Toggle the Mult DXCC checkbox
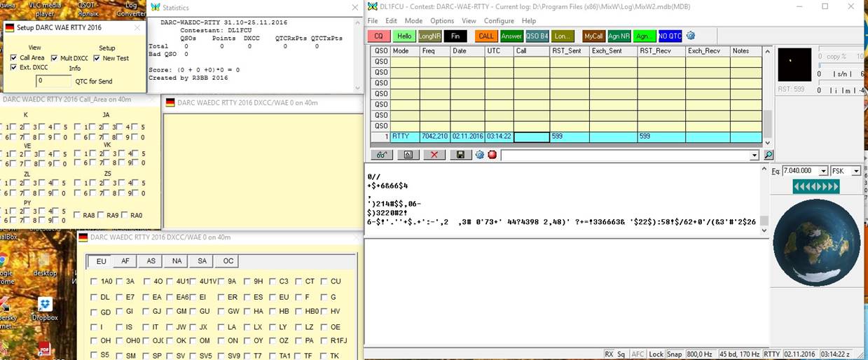Screen dimensions: 868x360 coord(55,58)
